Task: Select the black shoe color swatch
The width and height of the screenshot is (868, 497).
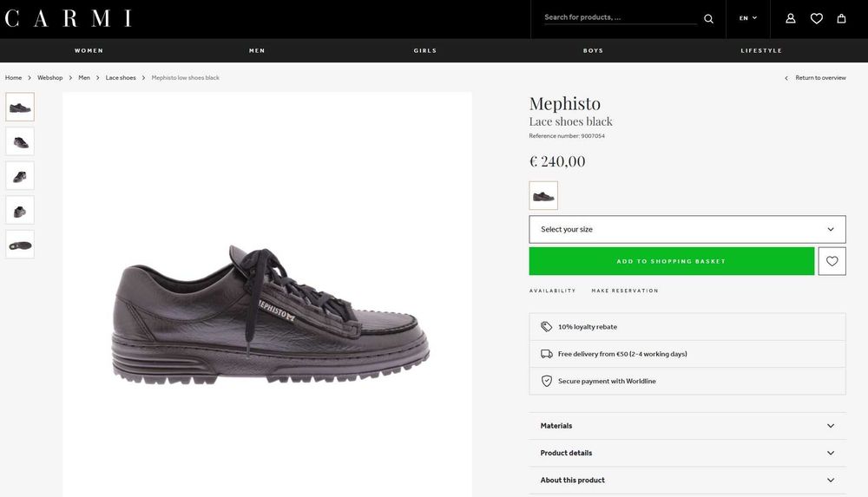Action: click(543, 195)
